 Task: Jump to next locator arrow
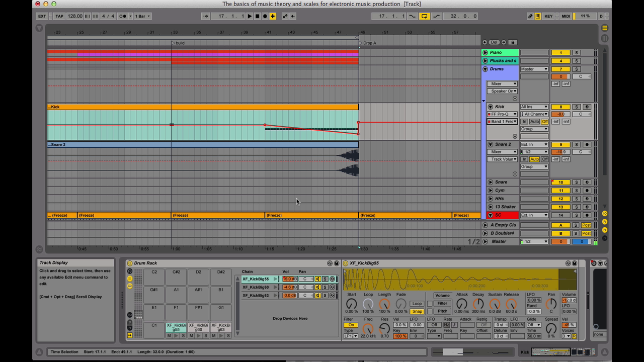(x=504, y=42)
